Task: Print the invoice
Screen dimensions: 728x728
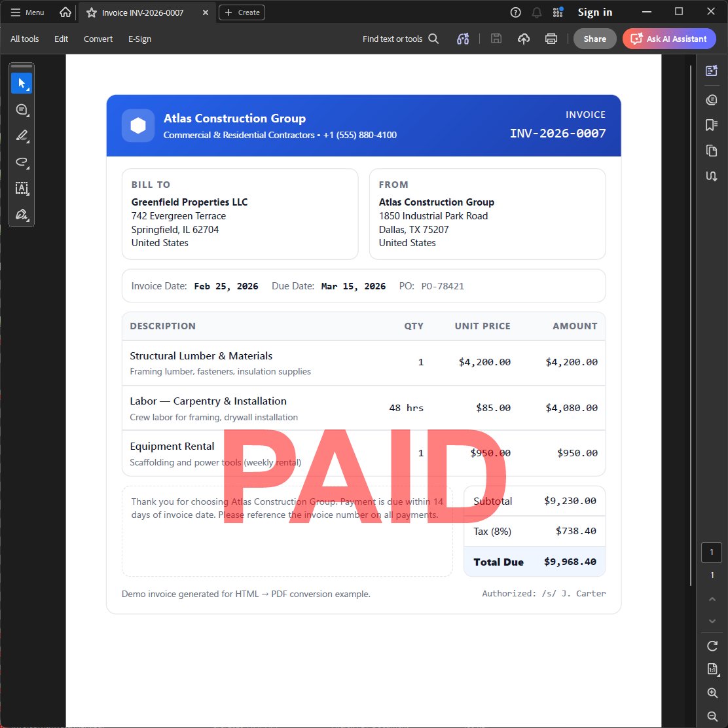Action: point(551,39)
